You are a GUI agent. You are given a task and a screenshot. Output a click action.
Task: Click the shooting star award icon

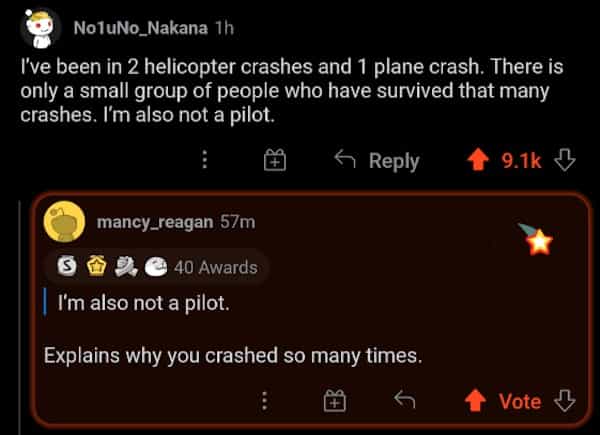click(539, 240)
